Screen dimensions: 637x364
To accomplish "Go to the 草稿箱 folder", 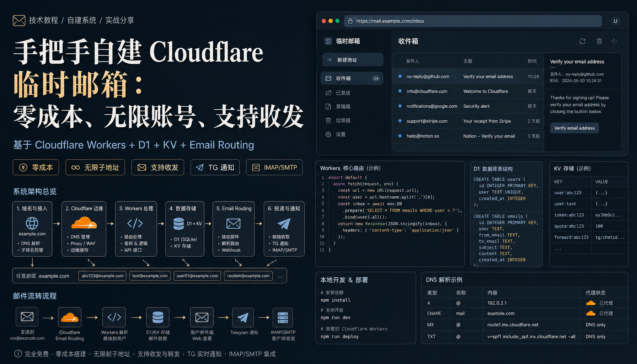I will [352, 106].
